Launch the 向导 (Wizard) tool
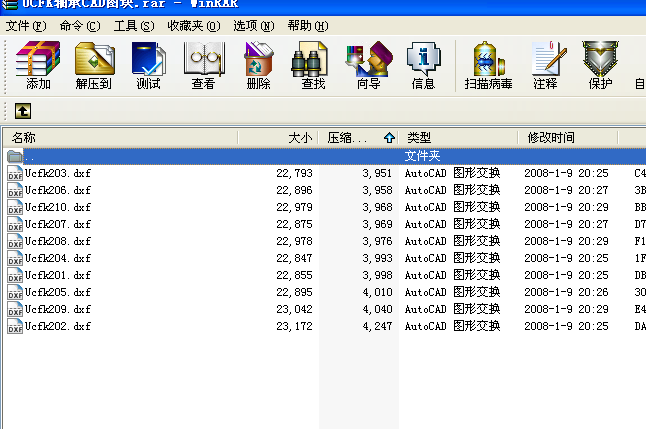The width and height of the screenshot is (646, 429). point(368,65)
